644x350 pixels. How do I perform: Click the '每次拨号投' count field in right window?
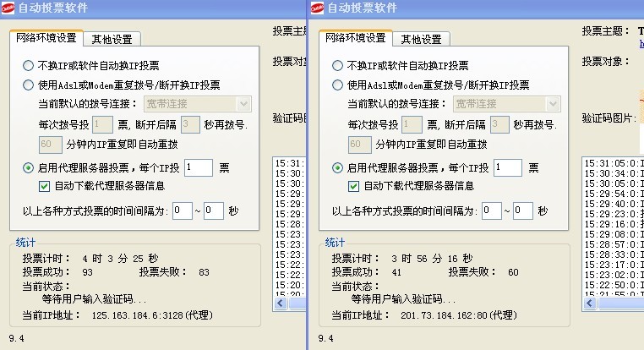tap(412, 124)
